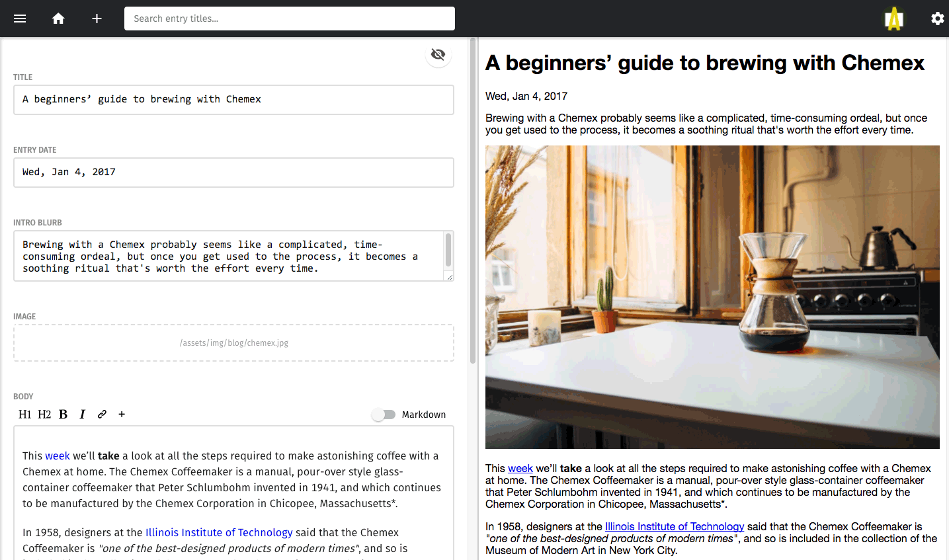
Task: Click into the Title input field
Action: tap(233, 99)
